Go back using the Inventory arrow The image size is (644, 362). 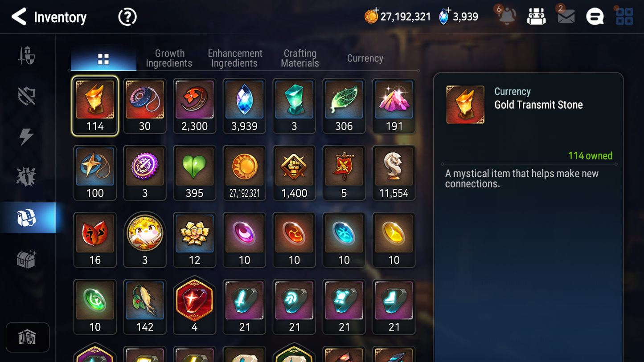[19, 17]
